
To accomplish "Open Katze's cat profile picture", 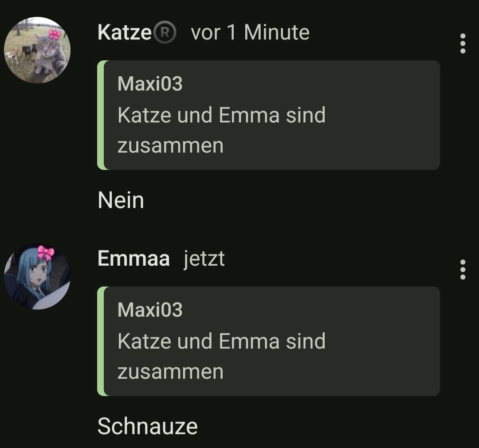I will point(37,50).
